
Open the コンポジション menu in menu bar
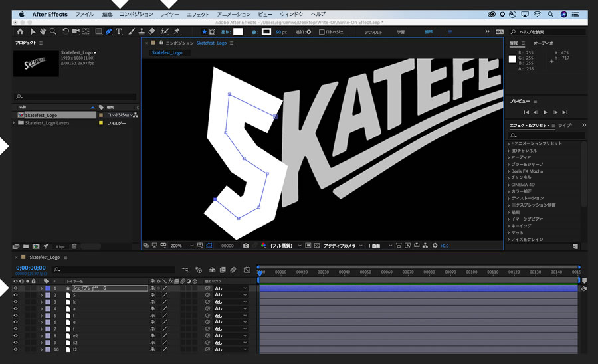[x=136, y=14]
